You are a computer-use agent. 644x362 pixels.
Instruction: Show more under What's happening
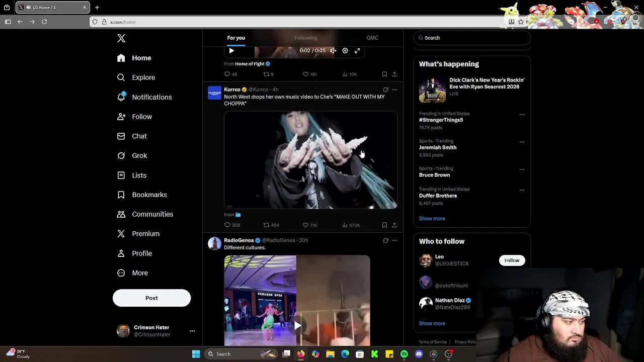click(x=432, y=219)
